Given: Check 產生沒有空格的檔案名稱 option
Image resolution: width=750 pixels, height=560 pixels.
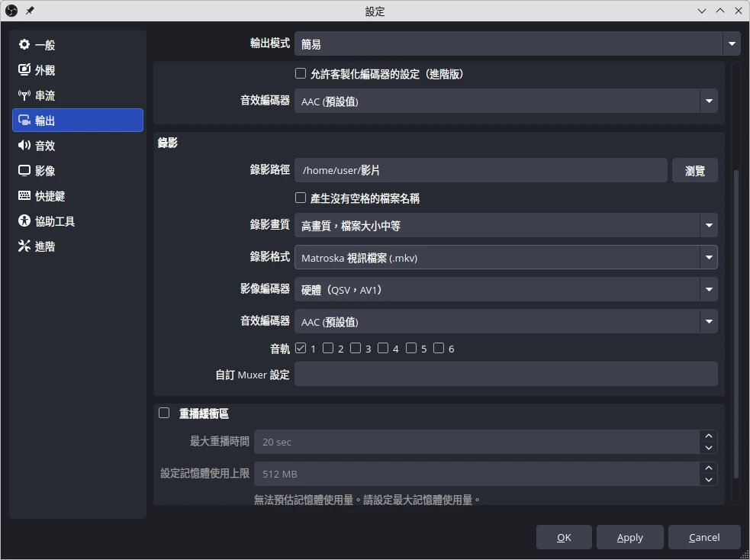Looking at the screenshot, I should pos(301,198).
